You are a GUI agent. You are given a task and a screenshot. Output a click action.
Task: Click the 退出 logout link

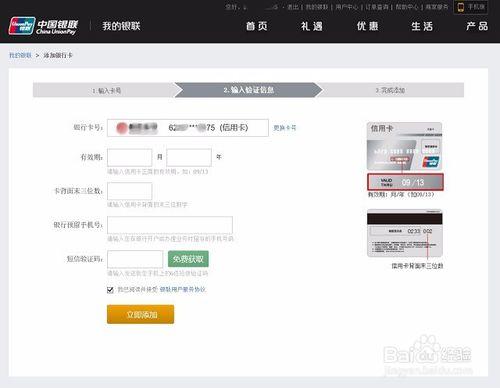point(293,7)
